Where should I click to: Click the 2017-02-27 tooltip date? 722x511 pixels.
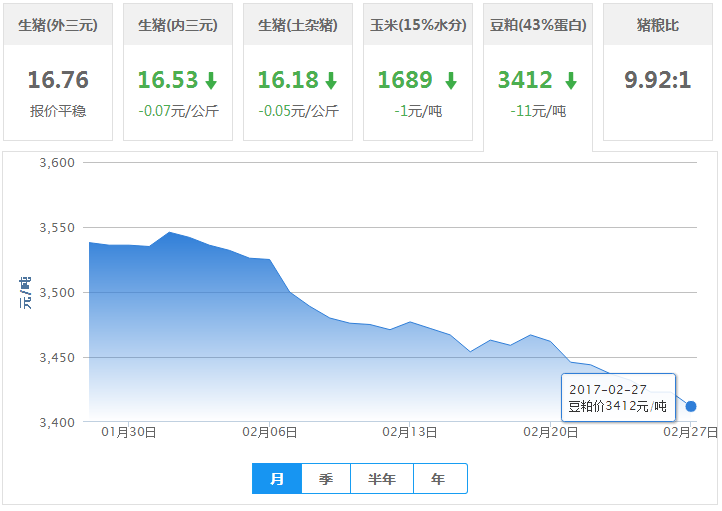[x=608, y=390]
